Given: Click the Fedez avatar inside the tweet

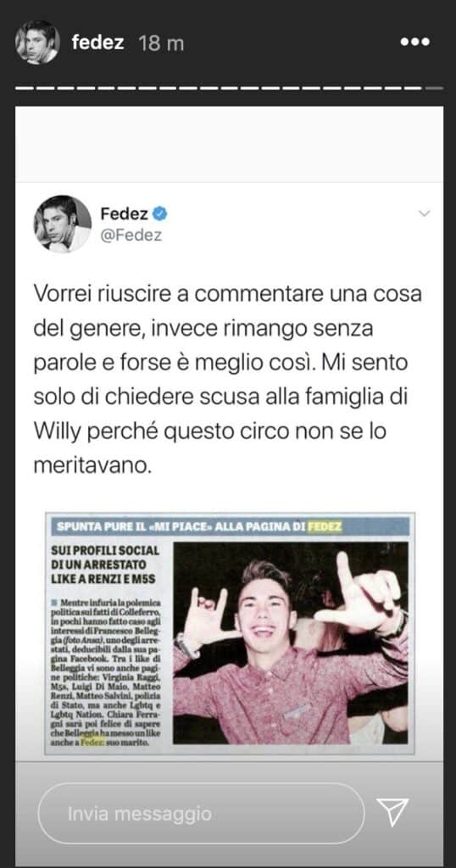Looking at the screenshot, I should coord(63,224).
